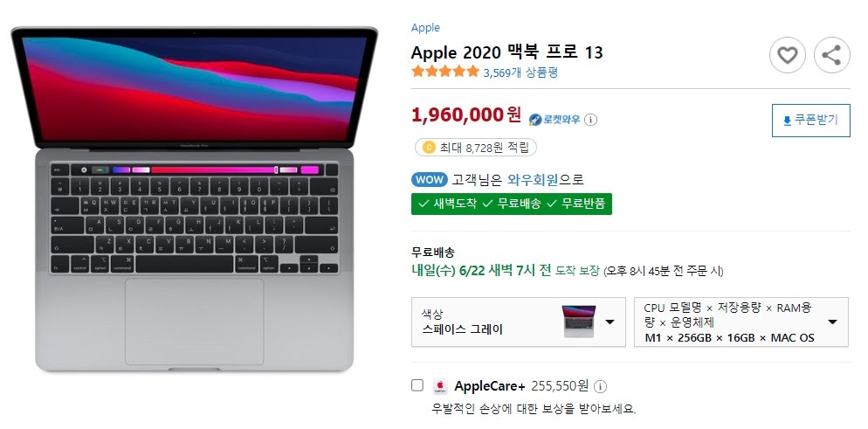Click the AppleCare red logo icon
The width and height of the screenshot is (868, 429).
[x=440, y=386]
